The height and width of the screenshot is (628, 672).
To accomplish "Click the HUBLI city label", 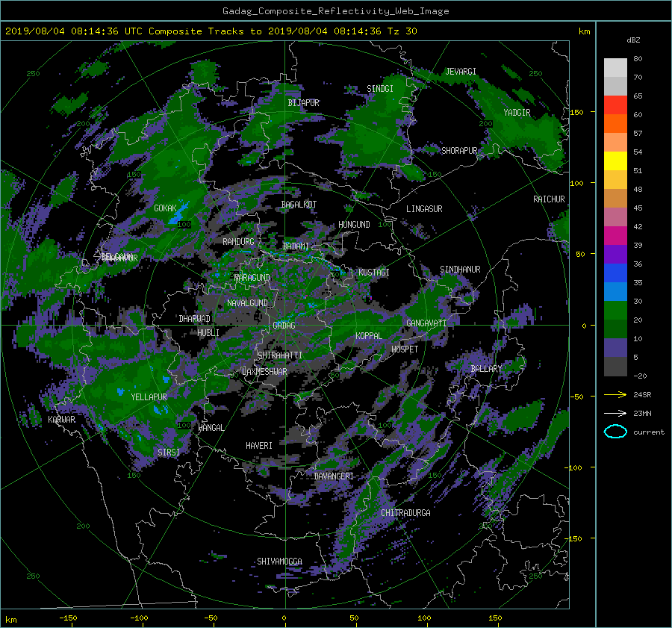I will 208,333.
